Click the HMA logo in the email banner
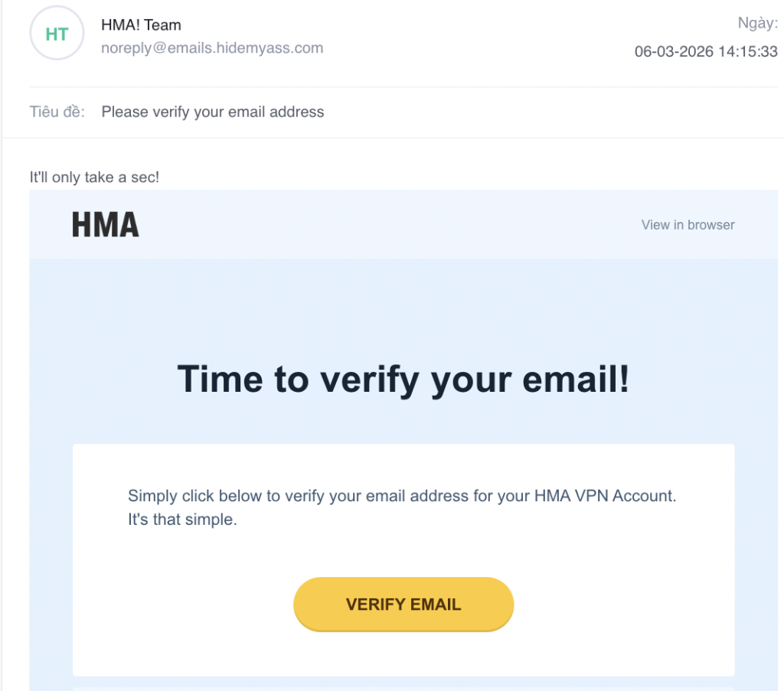The width and height of the screenshot is (784, 691). [x=106, y=225]
